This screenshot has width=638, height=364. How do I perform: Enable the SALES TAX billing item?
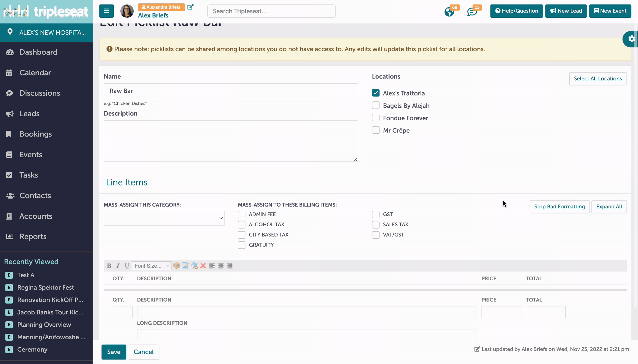(x=376, y=225)
